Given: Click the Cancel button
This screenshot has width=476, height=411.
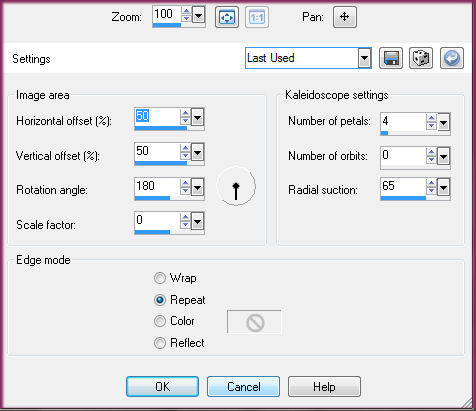Looking at the screenshot, I should [243, 387].
